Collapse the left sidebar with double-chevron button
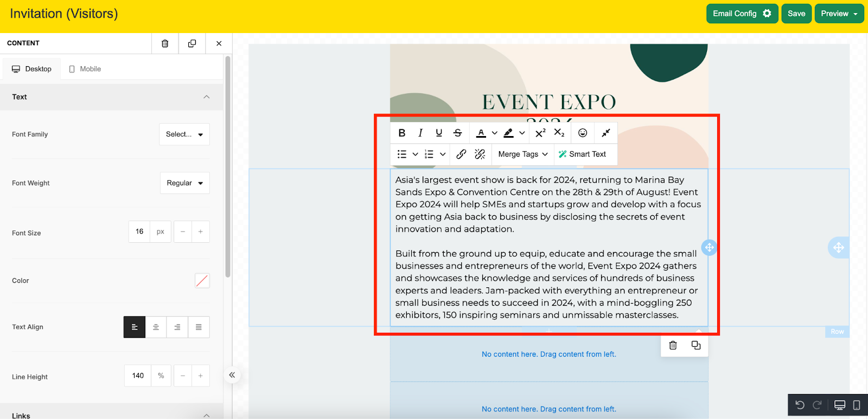868x419 pixels. click(x=232, y=375)
